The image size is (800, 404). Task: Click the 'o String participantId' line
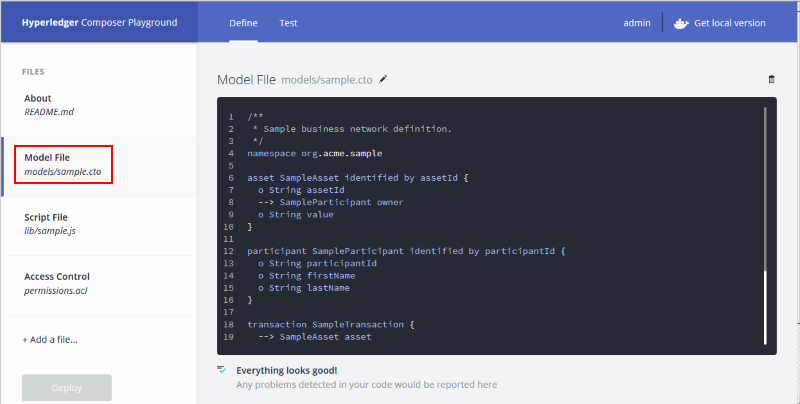coord(317,263)
